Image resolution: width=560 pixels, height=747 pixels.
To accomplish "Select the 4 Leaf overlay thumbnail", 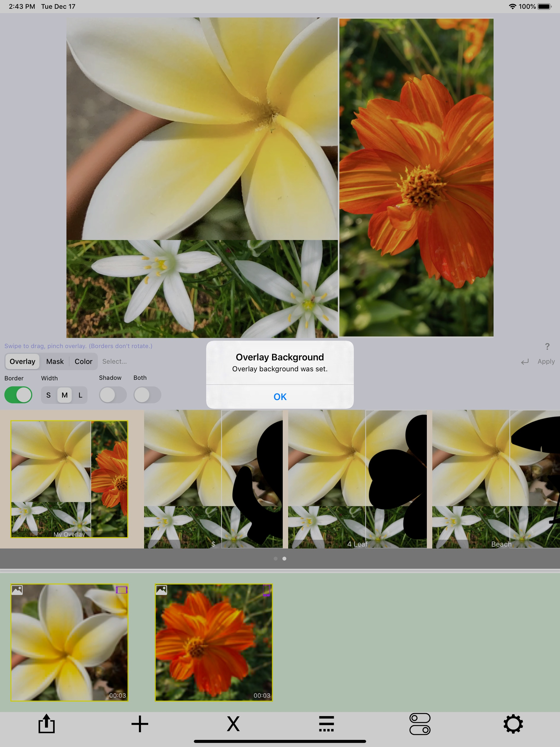I will click(357, 478).
